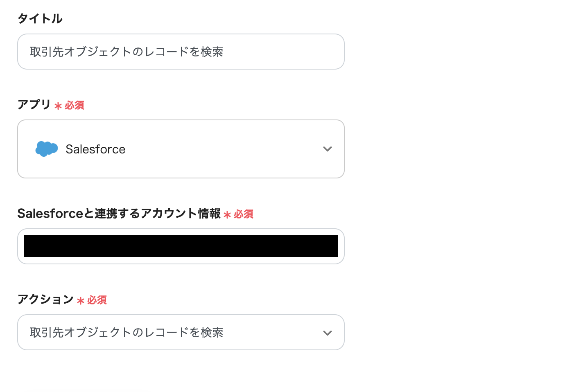Click the 必須 marker beside アプリ
The width and height of the screenshot is (565, 392).
tap(75, 106)
